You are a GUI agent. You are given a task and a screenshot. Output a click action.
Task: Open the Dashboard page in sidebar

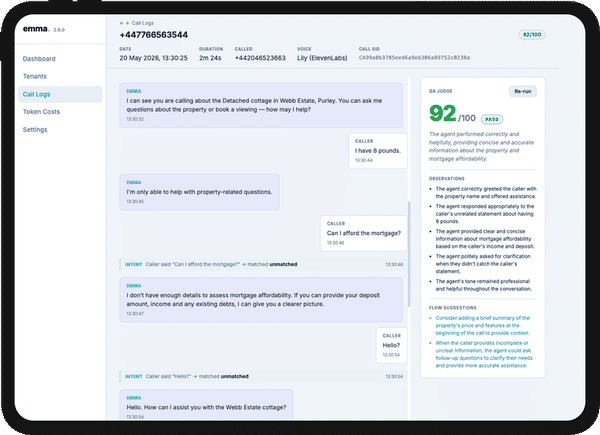pyautogui.click(x=39, y=59)
